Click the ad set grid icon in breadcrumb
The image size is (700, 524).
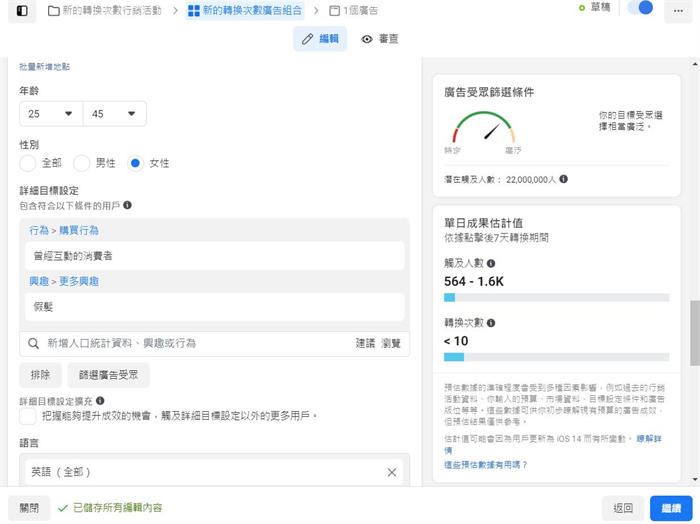point(193,10)
